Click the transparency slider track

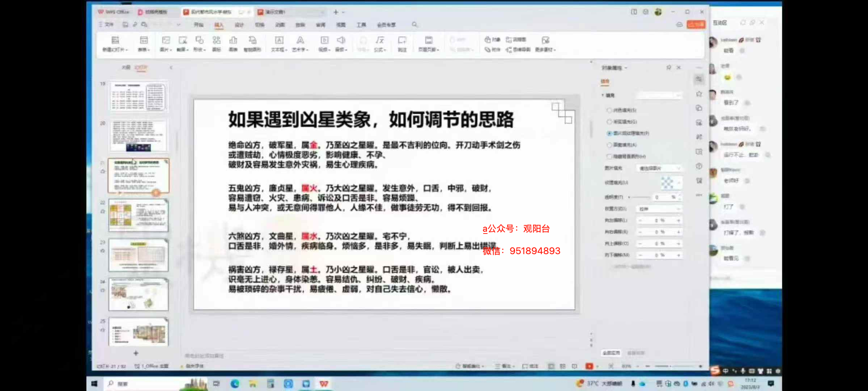coord(639,197)
